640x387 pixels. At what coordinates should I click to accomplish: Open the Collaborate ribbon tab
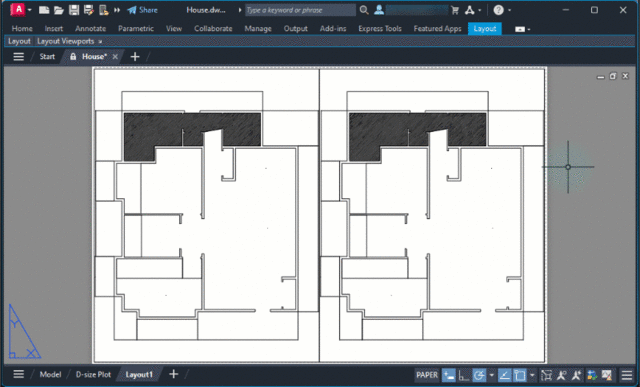213,29
